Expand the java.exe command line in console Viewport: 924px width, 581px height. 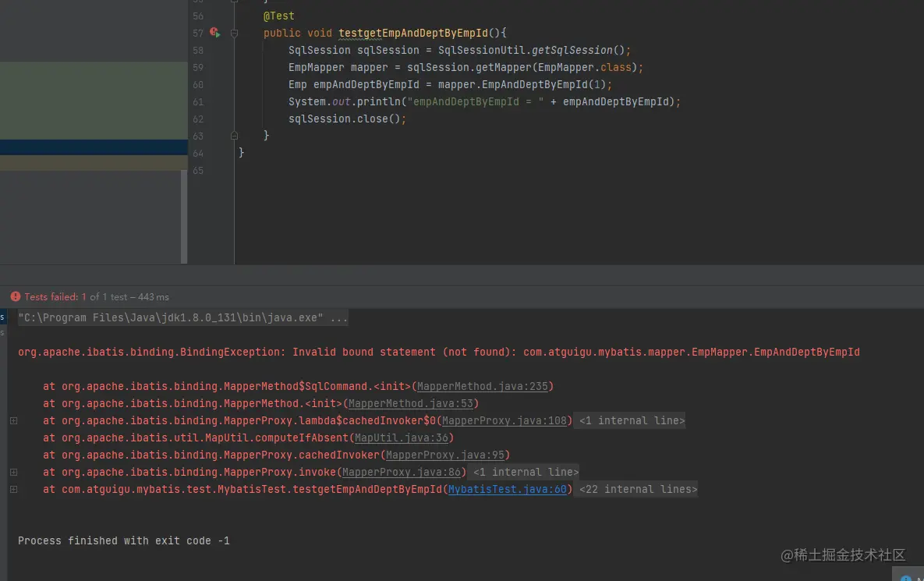click(x=182, y=317)
